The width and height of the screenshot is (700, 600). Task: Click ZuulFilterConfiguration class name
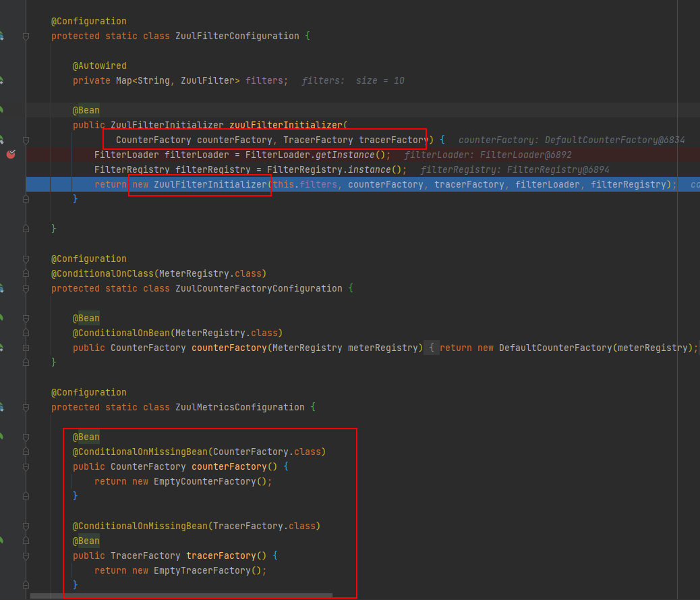[x=237, y=36]
